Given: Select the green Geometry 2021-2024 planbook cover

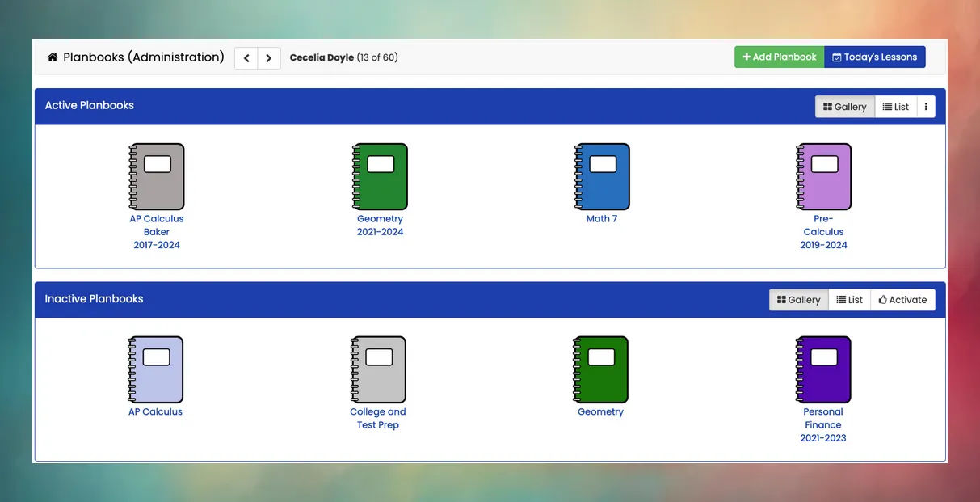Looking at the screenshot, I should click(x=380, y=175).
